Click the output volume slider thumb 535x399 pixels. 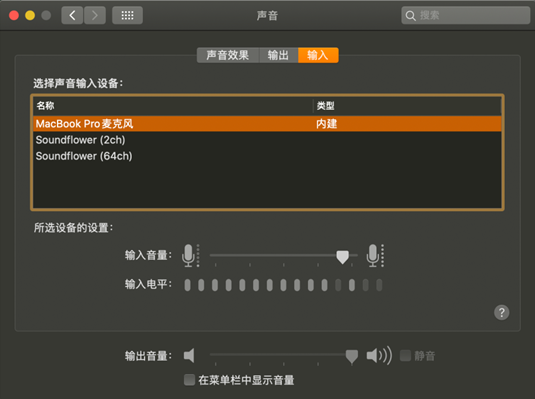click(351, 357)
